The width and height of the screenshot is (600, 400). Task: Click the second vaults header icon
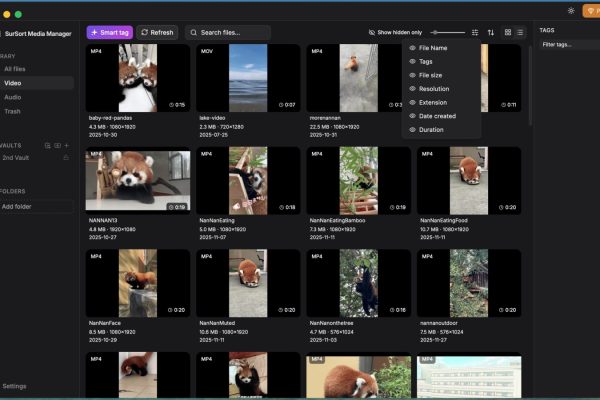pyautogui.click(x=57, y=145)
